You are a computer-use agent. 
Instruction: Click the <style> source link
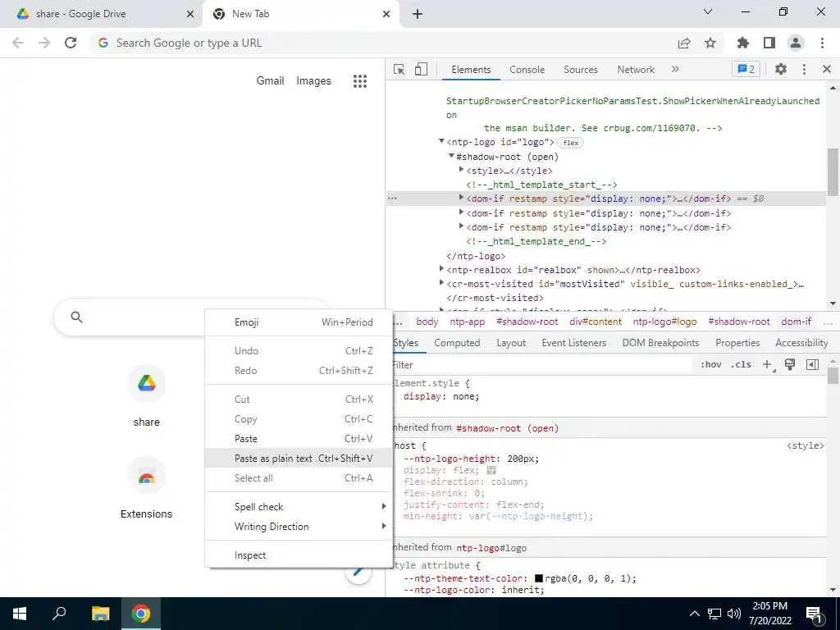coord(806,445)
